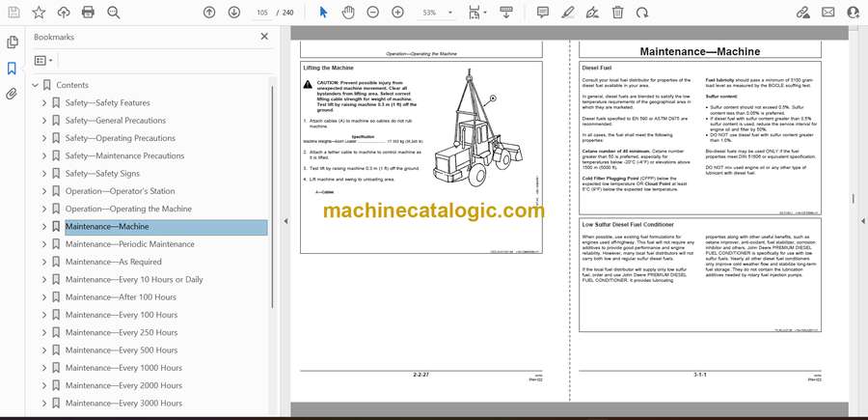Image resolution: width=868 pixels, height=420 pixels.
Task: Open the bookmark options dropdown menu
Action: [x=44, y=60]
